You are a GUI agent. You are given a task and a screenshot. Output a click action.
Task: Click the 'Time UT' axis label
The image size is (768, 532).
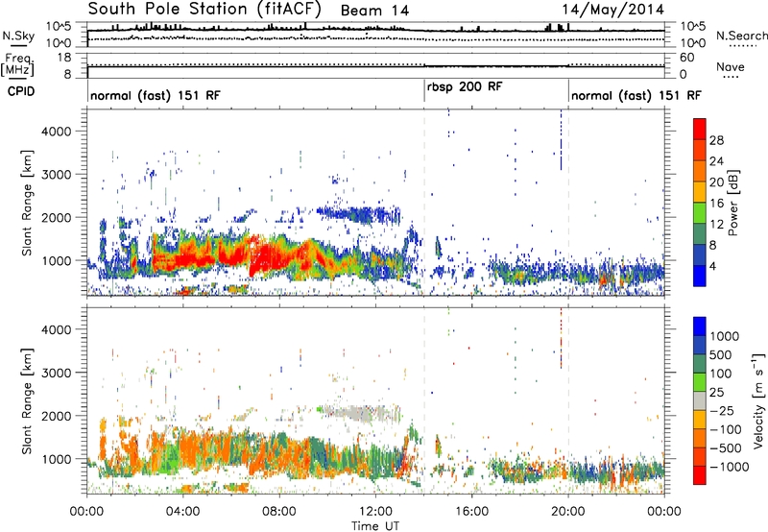pos(375,526)
